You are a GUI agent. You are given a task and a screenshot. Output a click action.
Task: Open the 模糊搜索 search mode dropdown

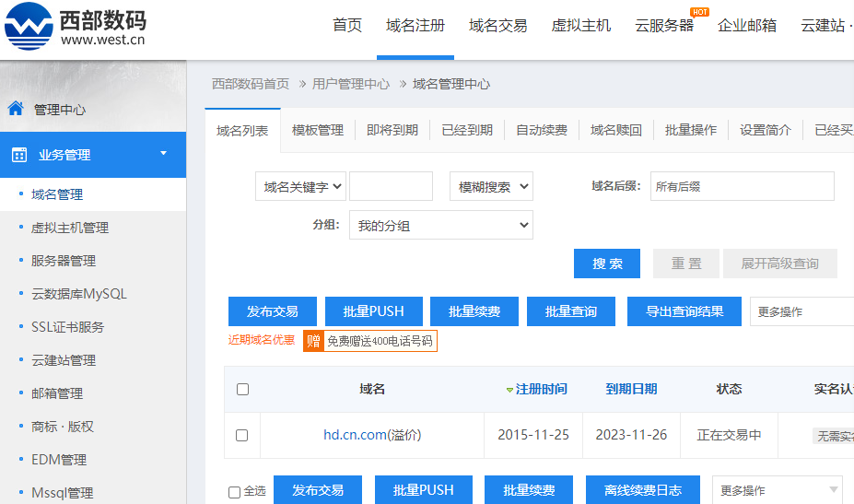pyautogui.click(x=491, y=186)
